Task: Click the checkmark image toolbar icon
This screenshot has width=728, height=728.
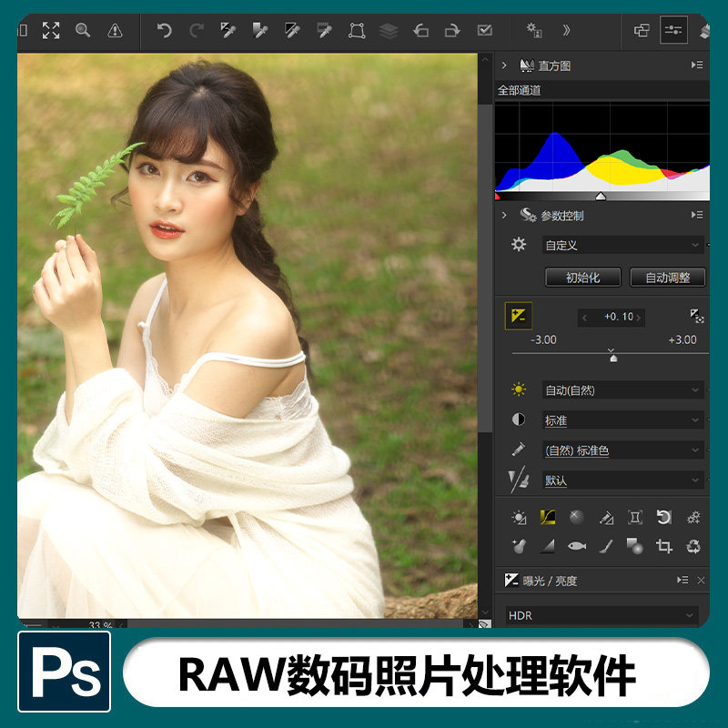Action: click(x=485, y=30)
